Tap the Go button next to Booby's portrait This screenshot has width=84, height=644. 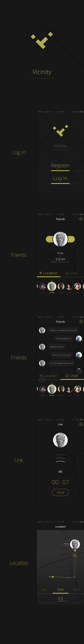click(x=71, y=239)
